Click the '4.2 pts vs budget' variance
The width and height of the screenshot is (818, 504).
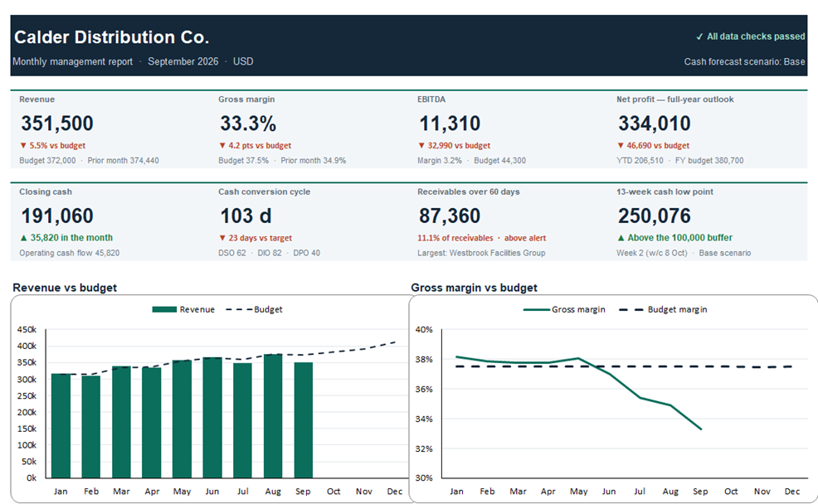click(x=260, y=145)
